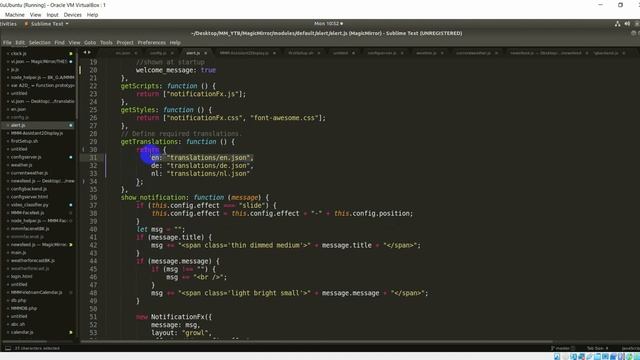The height and width of the screenshot is (360, 640).
Task: Open the File menu in Sublime Text
Action: (x=7, y=42)
